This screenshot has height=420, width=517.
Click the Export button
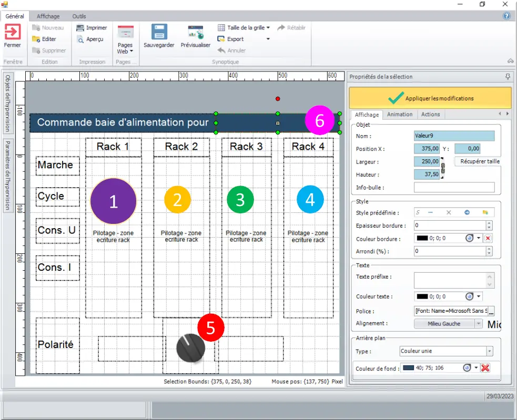[230, 39]
